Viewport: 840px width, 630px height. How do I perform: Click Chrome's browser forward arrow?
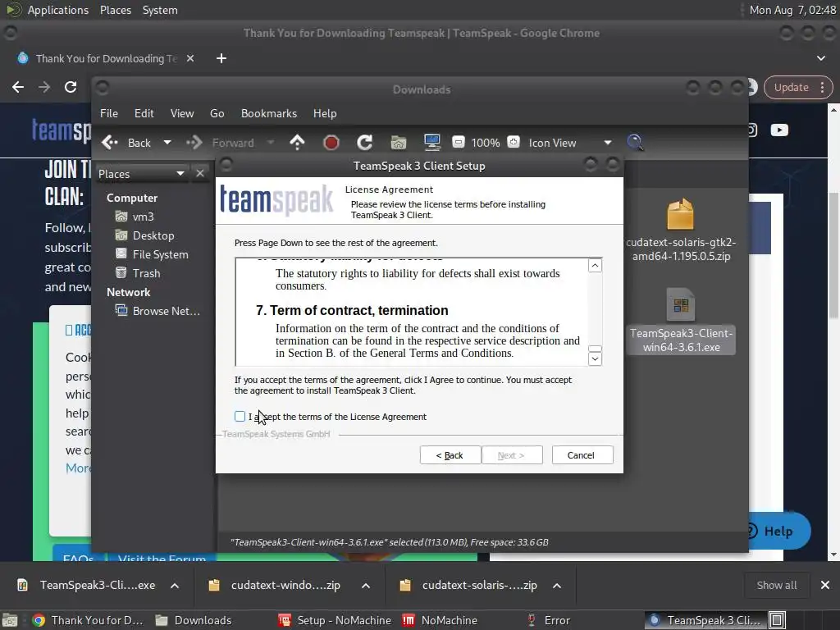[44, 87]
